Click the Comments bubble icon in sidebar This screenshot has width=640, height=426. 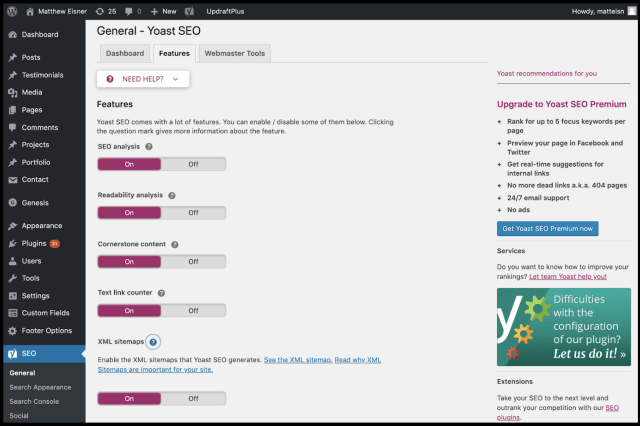(x=13, y=127)
